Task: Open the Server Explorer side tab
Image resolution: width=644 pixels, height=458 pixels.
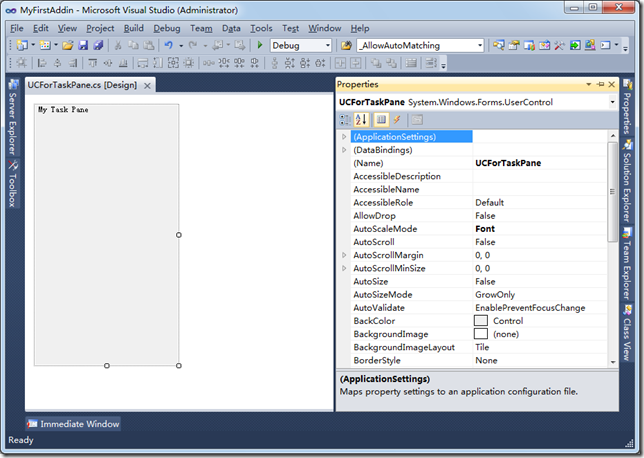Action: point(13,117)
